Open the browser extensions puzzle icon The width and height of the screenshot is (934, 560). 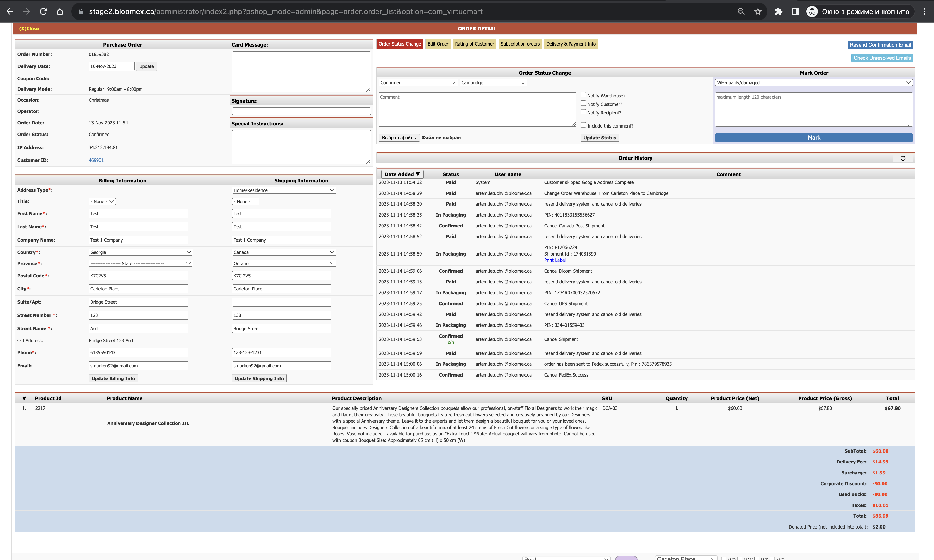point(779,11)
